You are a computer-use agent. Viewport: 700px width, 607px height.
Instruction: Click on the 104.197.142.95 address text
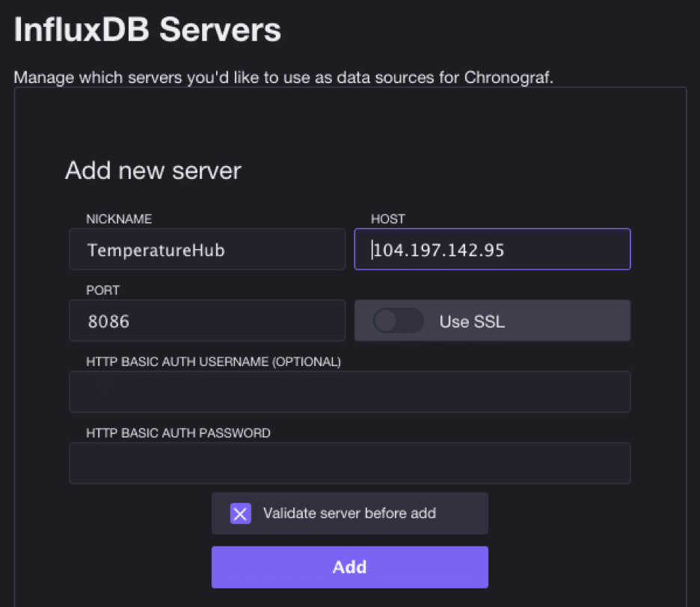439,250
